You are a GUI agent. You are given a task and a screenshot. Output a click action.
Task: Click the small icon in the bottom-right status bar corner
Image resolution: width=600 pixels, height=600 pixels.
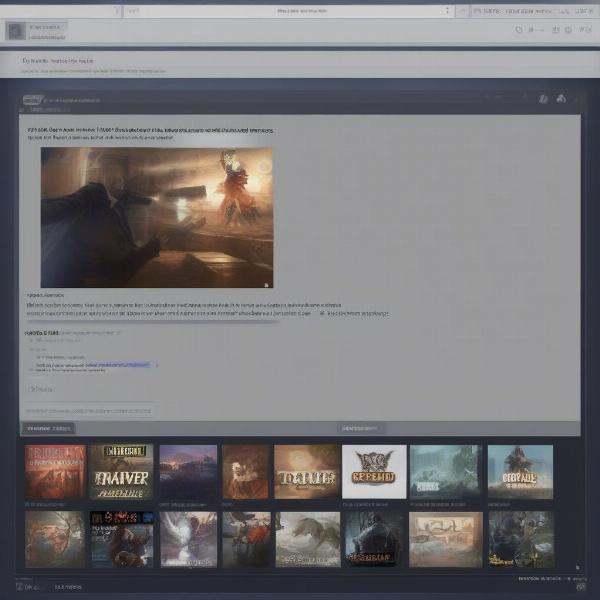point(581,587)
